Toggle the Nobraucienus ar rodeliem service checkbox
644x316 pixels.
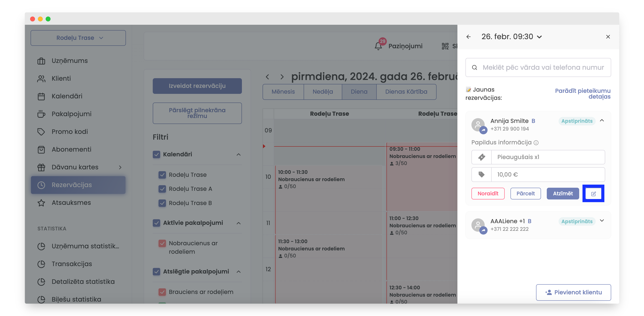162,243
